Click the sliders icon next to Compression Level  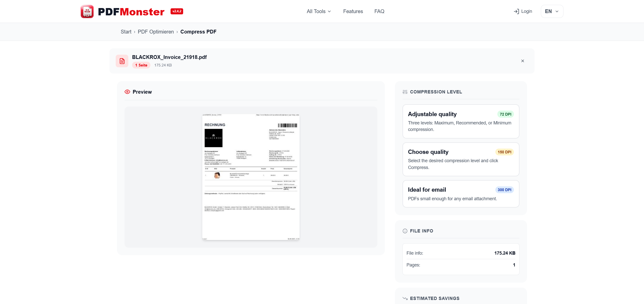coord(405,92)
